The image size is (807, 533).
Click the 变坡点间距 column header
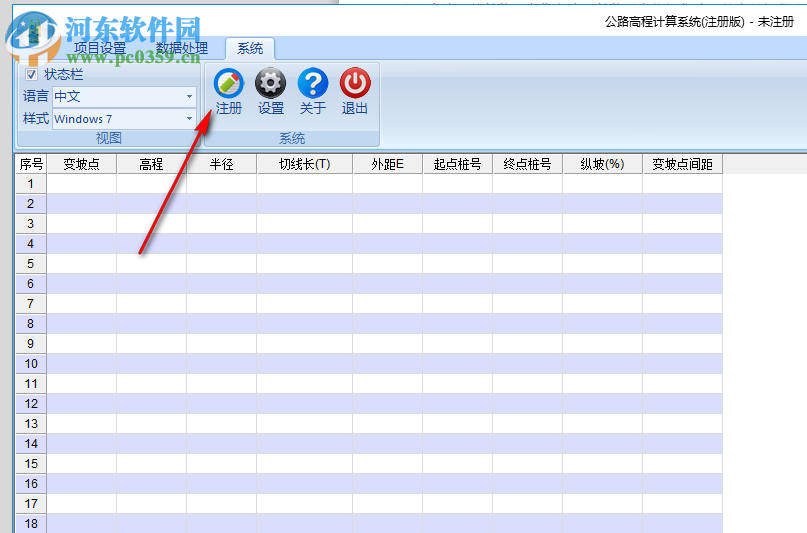pyautogui.click(x=682, y=164)
